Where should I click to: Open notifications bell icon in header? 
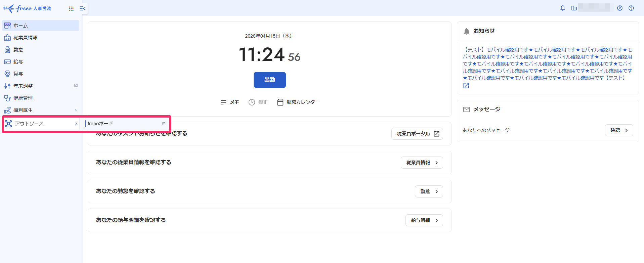pyautogui.click(x=563, y=8)
